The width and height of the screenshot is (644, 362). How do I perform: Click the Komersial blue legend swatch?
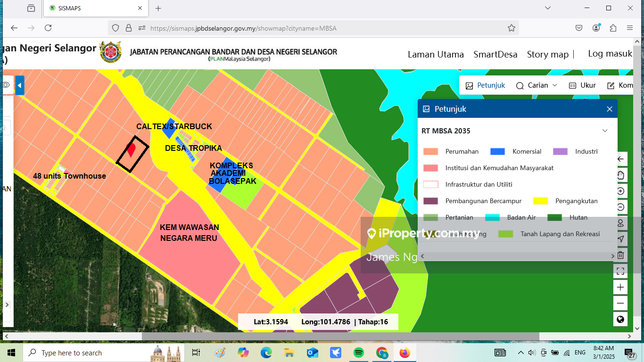[497, 152]
